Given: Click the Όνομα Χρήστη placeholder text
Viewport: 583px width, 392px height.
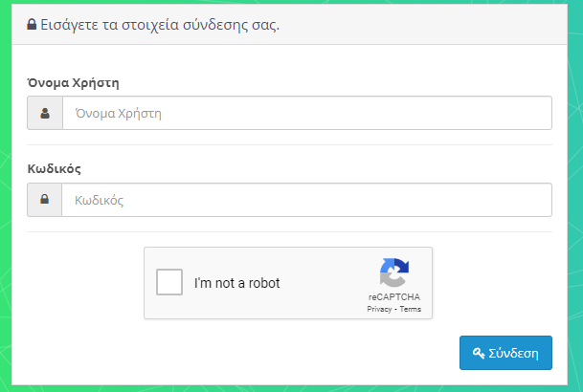Looking at the screenshot, I should click(119, 113).
